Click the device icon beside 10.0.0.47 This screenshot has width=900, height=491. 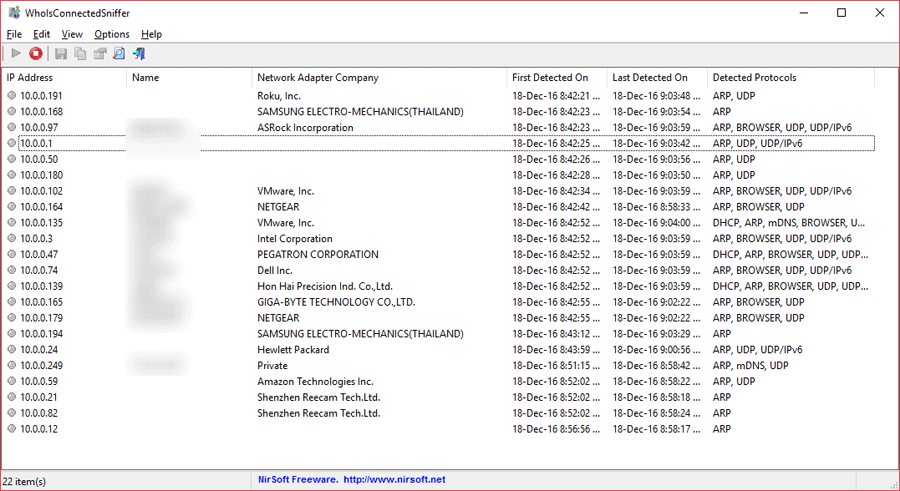click(11, 254)
